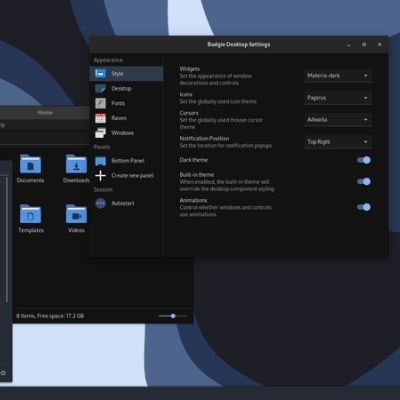Open the Raven calendar icon

[x=100, y=118]
